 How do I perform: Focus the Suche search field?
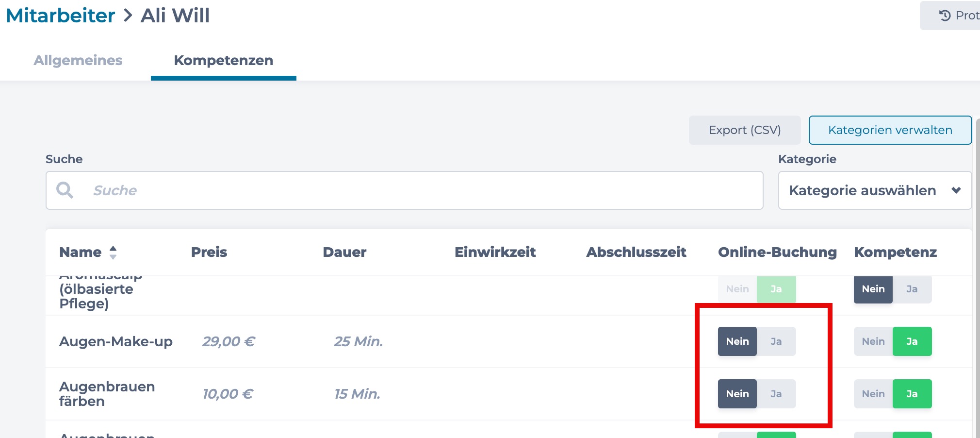(x=404, y=190)
